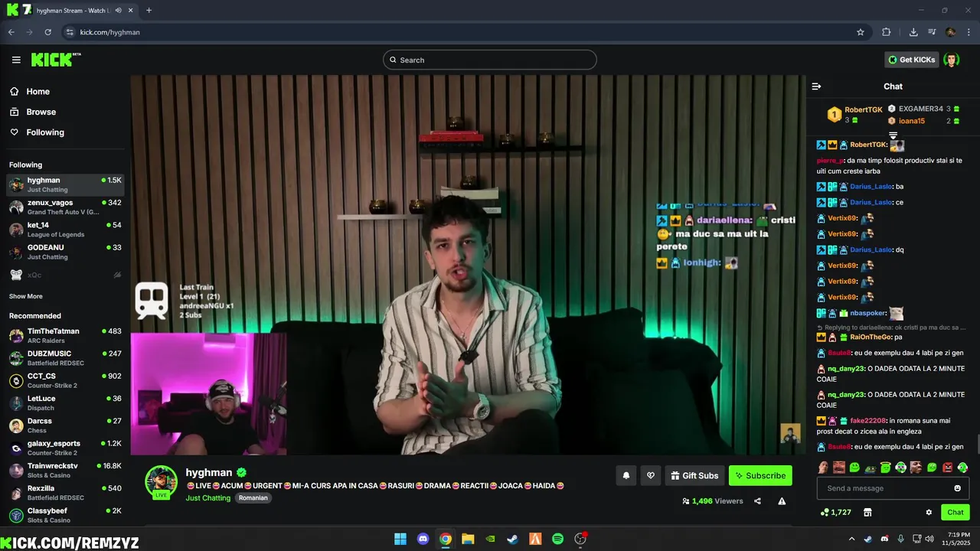Screen dimensions: 980x551
Task: Toggle stream notifications bell
Action: pos(626,475)
